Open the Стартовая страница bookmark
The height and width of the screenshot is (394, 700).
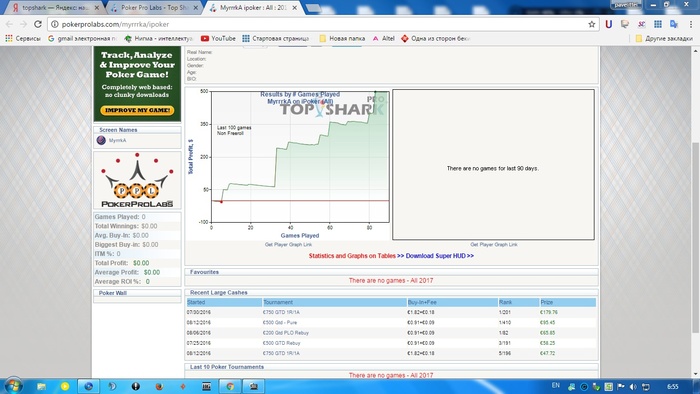275,38
